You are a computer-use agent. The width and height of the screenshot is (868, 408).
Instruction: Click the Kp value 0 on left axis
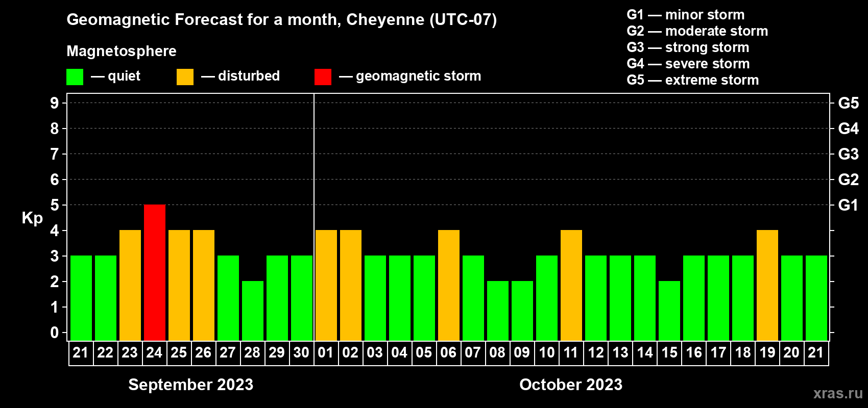point(55,333)
